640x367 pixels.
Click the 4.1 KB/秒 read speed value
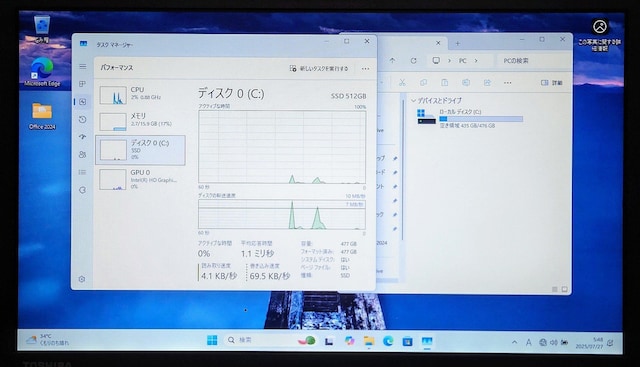pos(219,276)
